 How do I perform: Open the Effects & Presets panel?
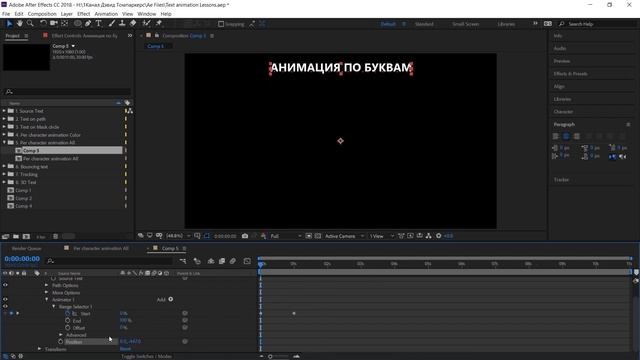point(571,73)
